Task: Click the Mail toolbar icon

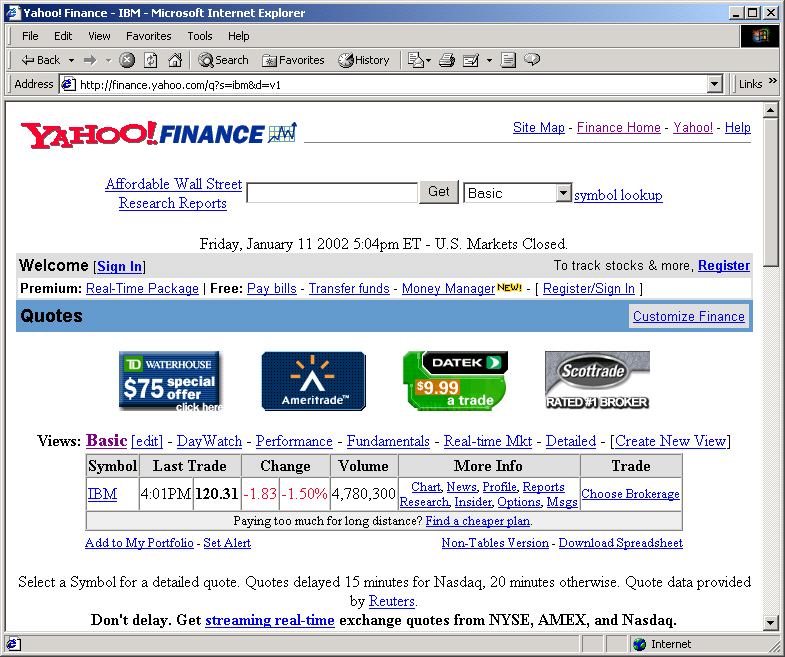Action: (x=415, y=60)
